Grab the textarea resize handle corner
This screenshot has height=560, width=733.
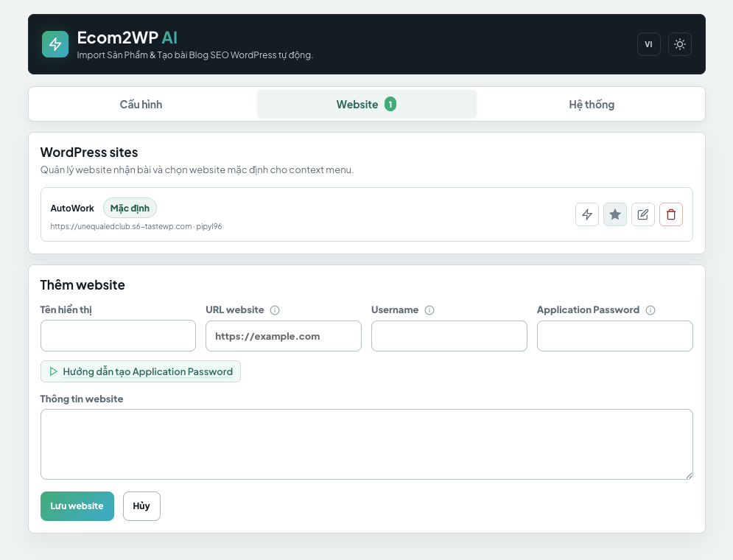point(689,475)
